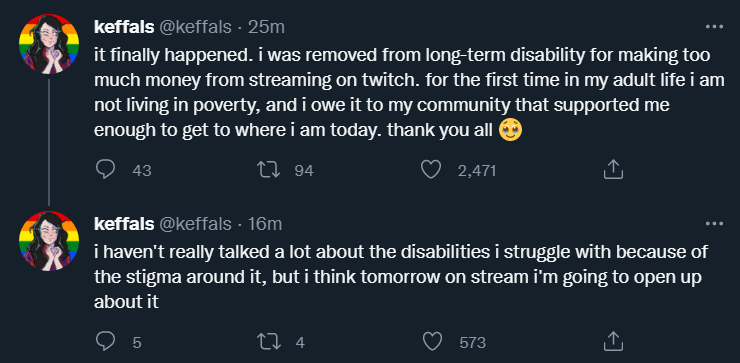Open keffals display name on 25m tweet

tap(124, 27)
